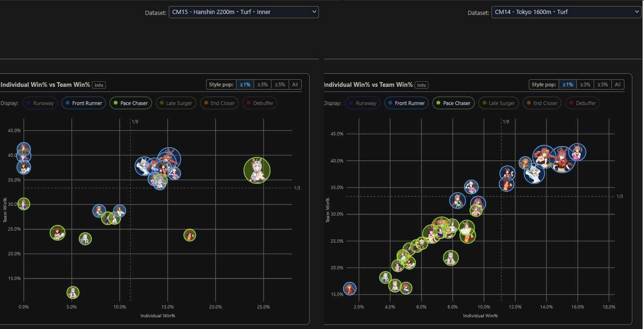Click blue bubble at 11.5% individual, 37.7% team in CM14
644x329 pixels.
tap(507, 173)
